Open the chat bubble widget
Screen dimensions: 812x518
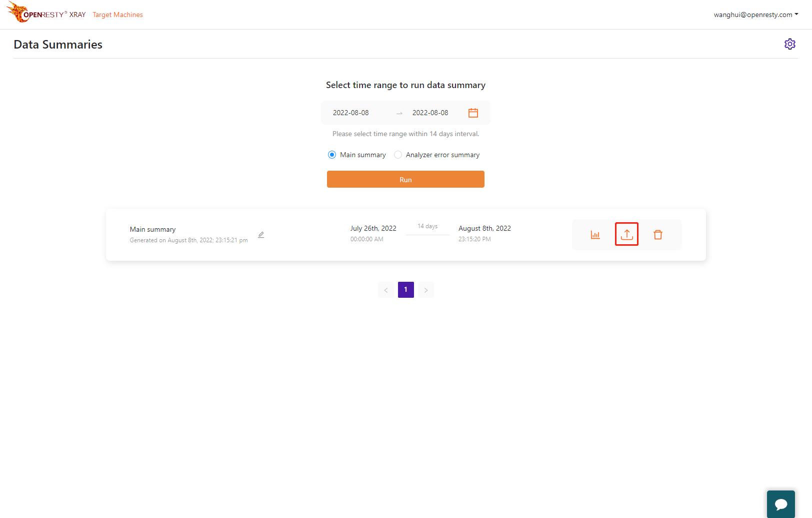(781, 504)
